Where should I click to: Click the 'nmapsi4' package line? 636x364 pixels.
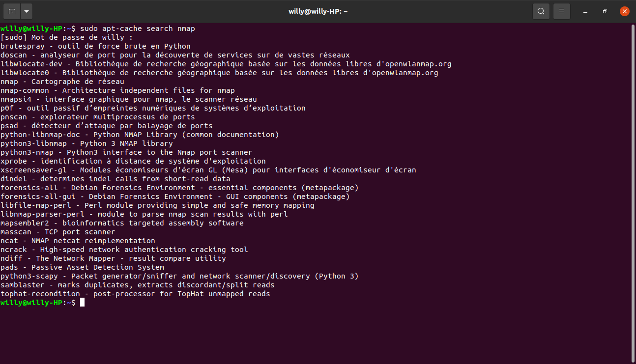(x=129, y=99)
